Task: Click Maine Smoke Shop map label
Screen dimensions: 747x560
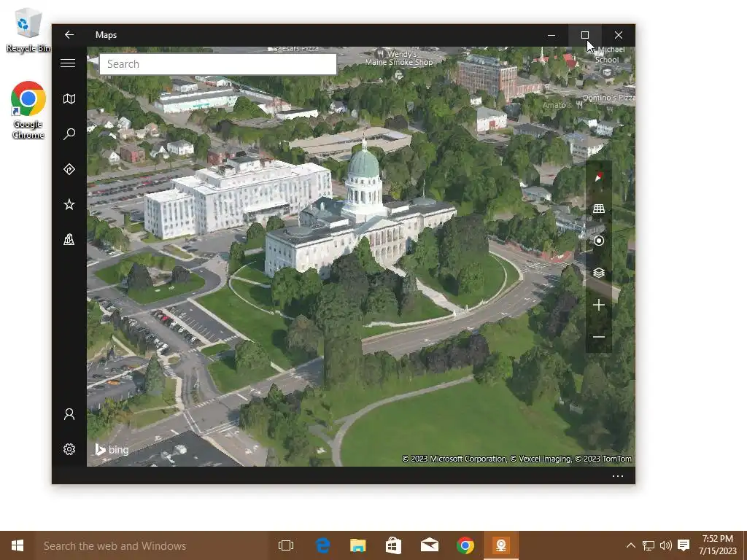Action: pyautogui.click(x=399, y=62)
